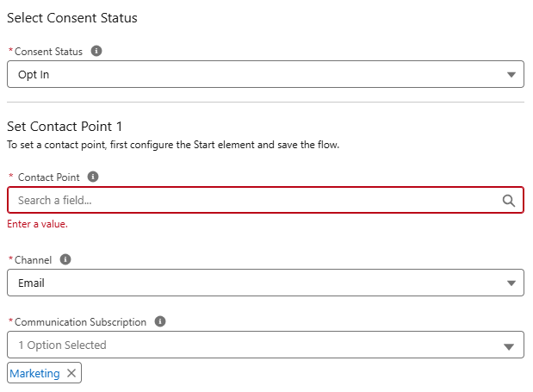The height and width of the screenshot is (392, 533).
Task: Click the 'Set Contact Point 1' heading
Action: [65, 127]
